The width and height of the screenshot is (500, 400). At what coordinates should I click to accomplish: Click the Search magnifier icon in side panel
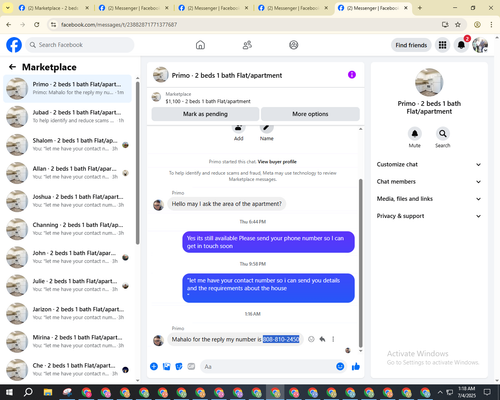(443, 134)
